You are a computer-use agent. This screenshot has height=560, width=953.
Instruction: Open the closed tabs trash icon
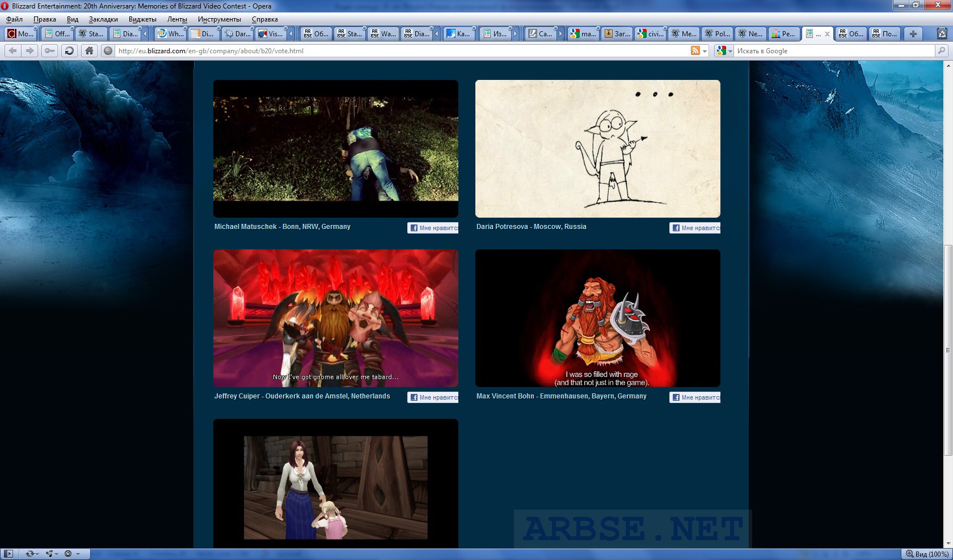click(x=942, y=33)
